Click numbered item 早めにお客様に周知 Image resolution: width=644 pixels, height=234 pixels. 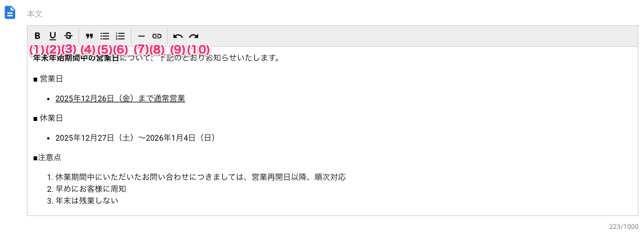[91, 189]
